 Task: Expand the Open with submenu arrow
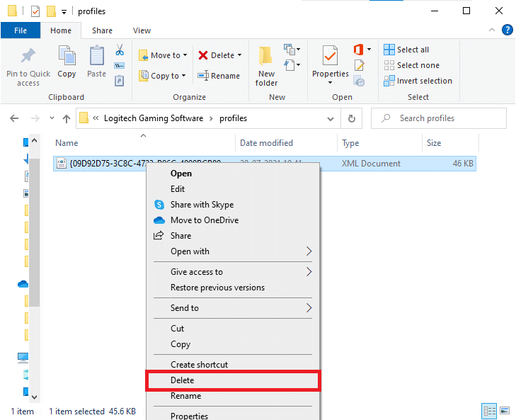pos(309,251)
